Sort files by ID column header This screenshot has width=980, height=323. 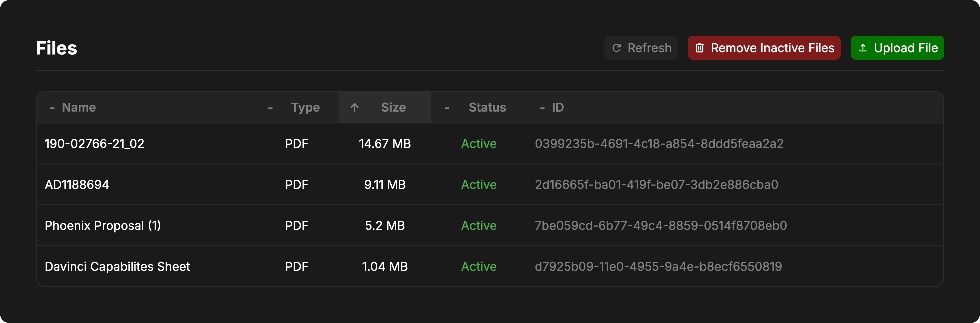point(557,107)
